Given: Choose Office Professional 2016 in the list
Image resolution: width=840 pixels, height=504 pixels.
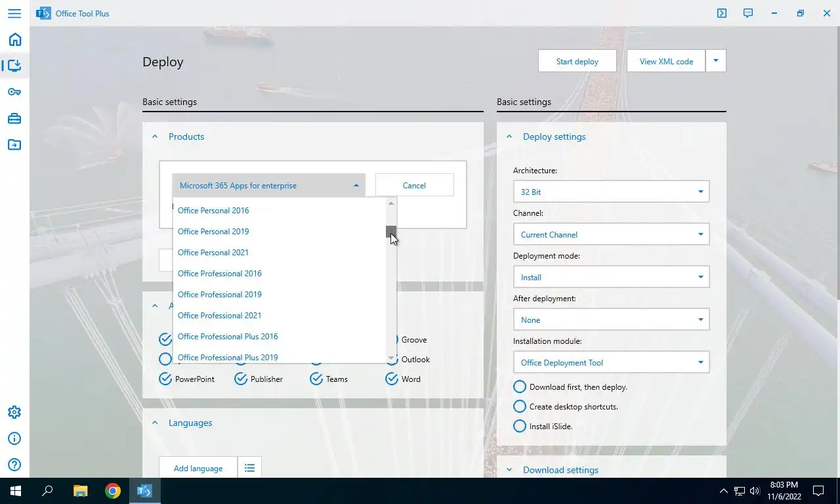Looking at the screenshot, I should 280,274.
